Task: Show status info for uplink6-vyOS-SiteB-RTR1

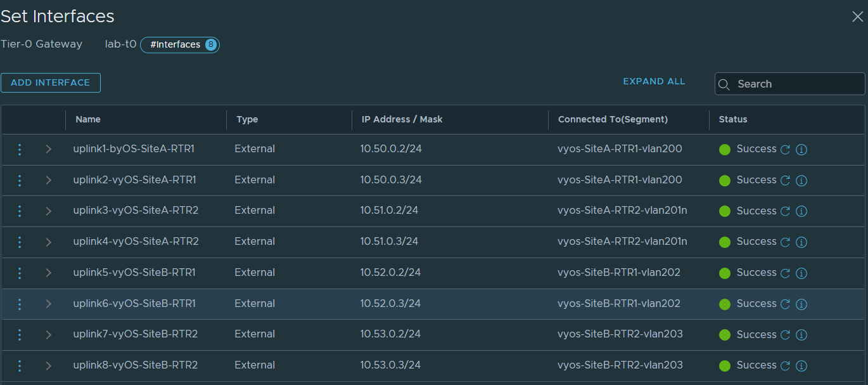Action: tap(801, 304)
